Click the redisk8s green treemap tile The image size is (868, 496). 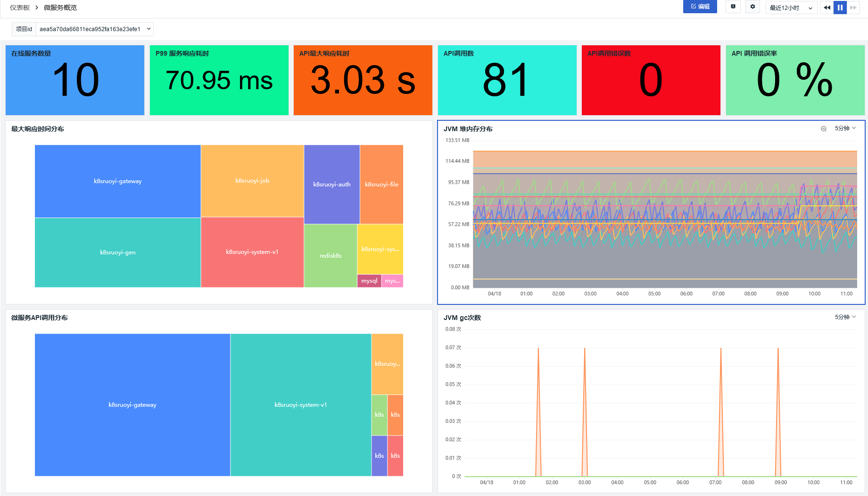pos(331,256)
